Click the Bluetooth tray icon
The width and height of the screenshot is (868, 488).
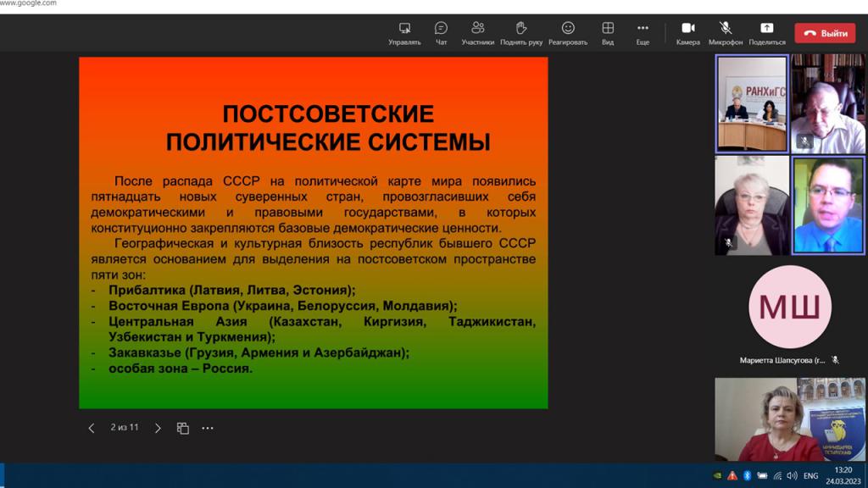click(747, 476)
